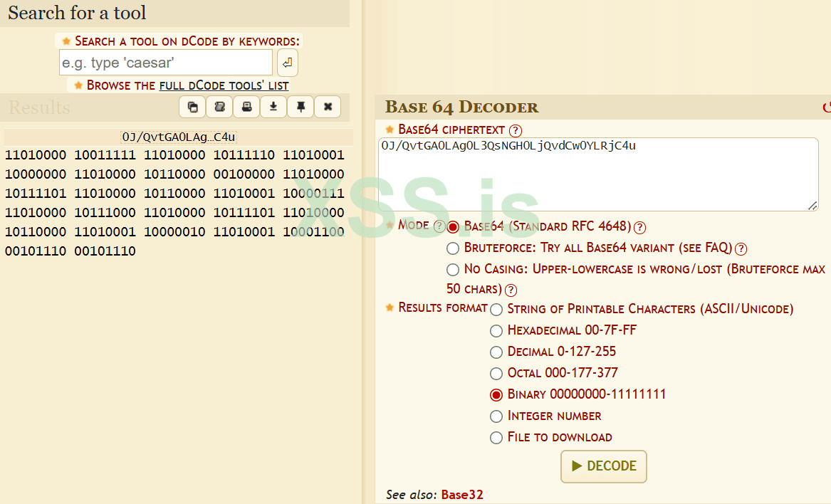Screen dimensions: 831x504
Task: Click the Base 64 Decoder heading
Action: tap(461, 107)
